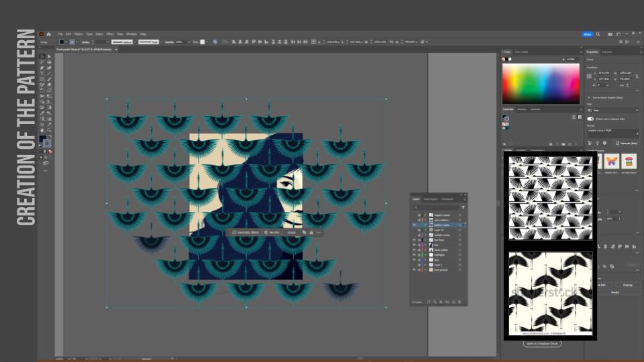Click the blue Share button

587,34
